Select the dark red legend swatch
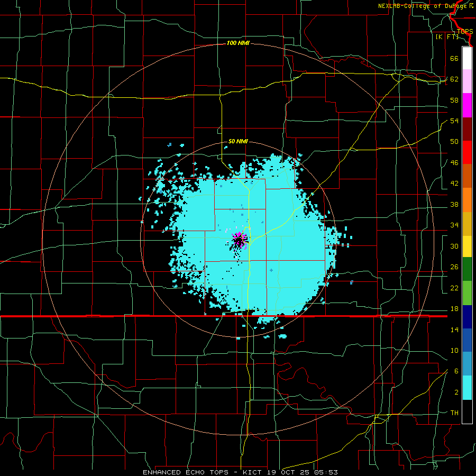The image size is (476, 476). tap(467, 129)
